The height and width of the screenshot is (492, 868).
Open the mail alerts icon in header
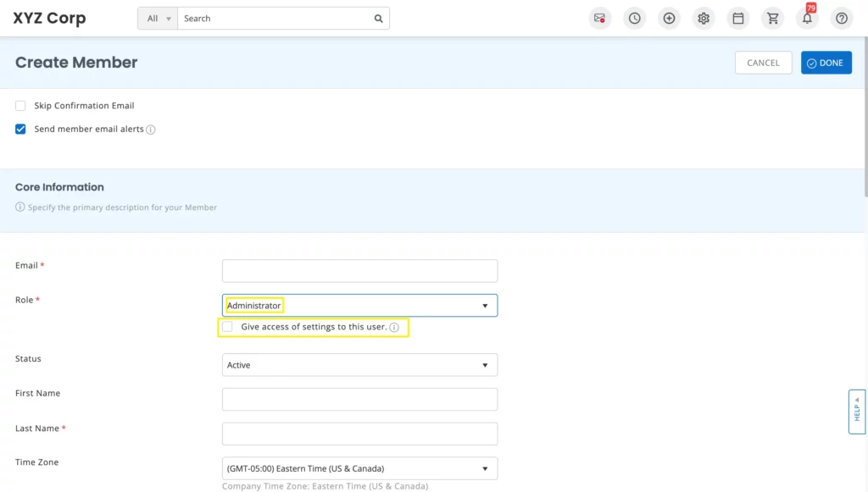[600, 19]
